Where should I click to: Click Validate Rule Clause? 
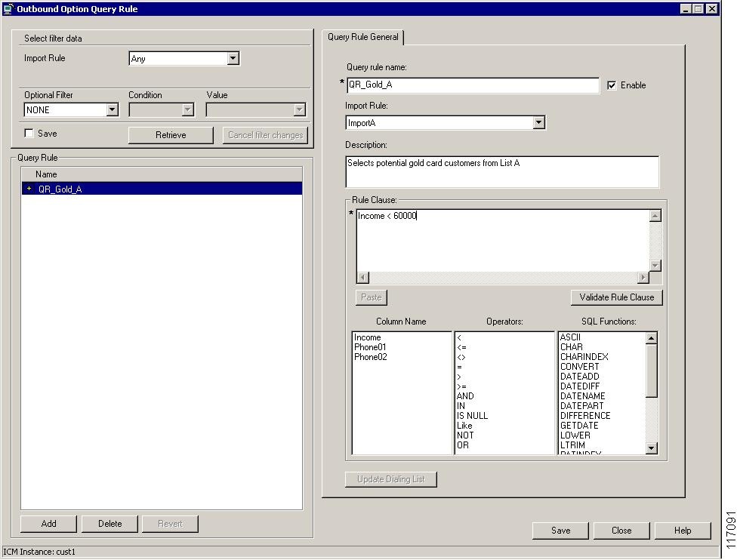click(616, 297)
